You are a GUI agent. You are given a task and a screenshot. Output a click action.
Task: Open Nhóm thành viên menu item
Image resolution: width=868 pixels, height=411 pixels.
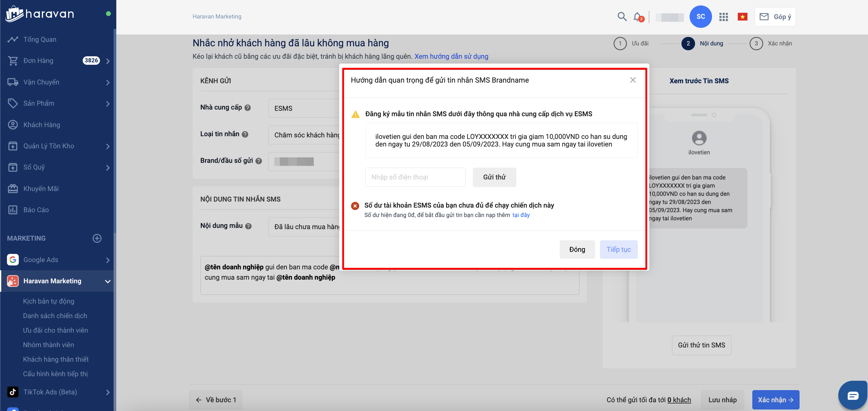[x=48, y=345]
